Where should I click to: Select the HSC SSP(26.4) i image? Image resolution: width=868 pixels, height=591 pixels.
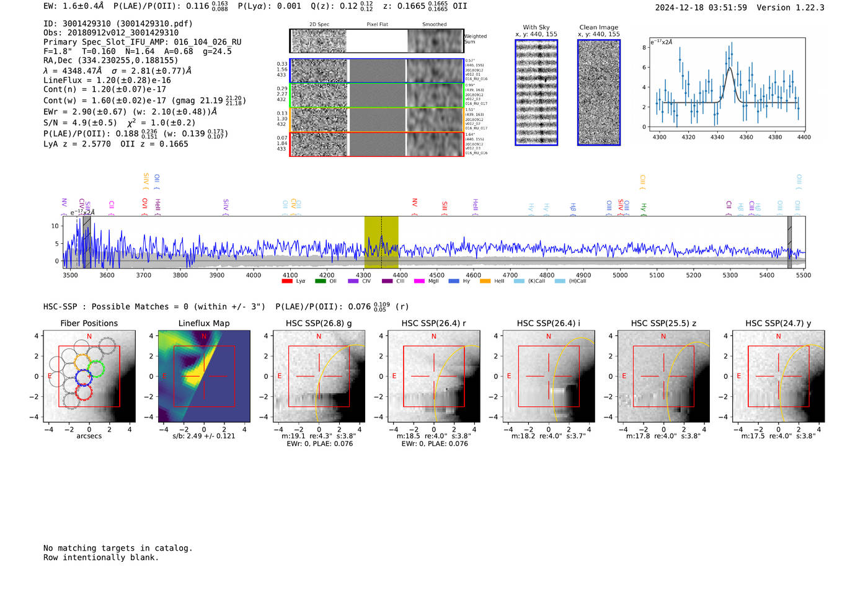[x=549, y=376]
